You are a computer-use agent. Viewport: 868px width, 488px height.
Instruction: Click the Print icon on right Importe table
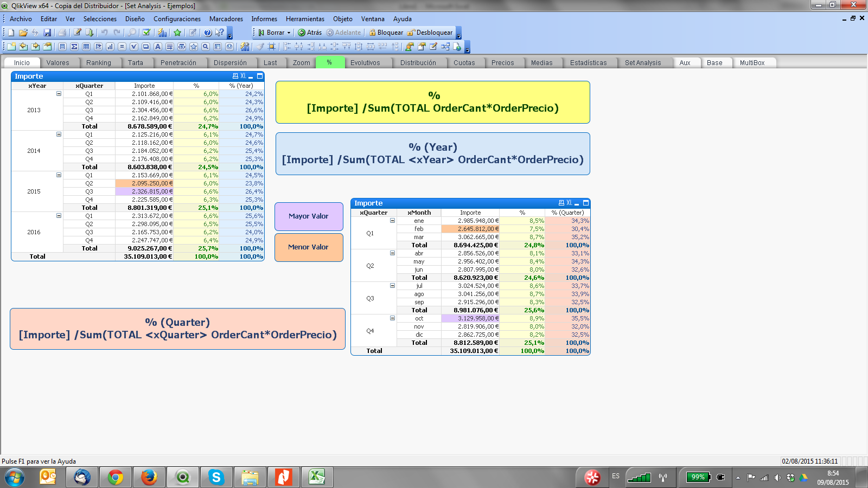561,203
